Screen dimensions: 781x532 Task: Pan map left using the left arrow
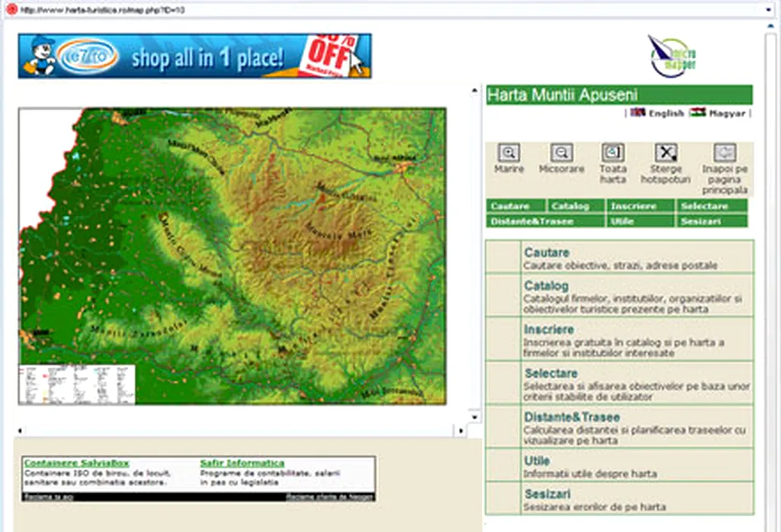tap(20, 430)
